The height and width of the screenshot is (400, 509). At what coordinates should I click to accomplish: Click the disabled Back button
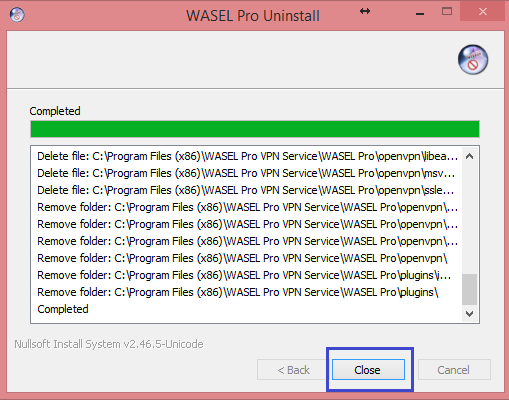tap(292, 369)
